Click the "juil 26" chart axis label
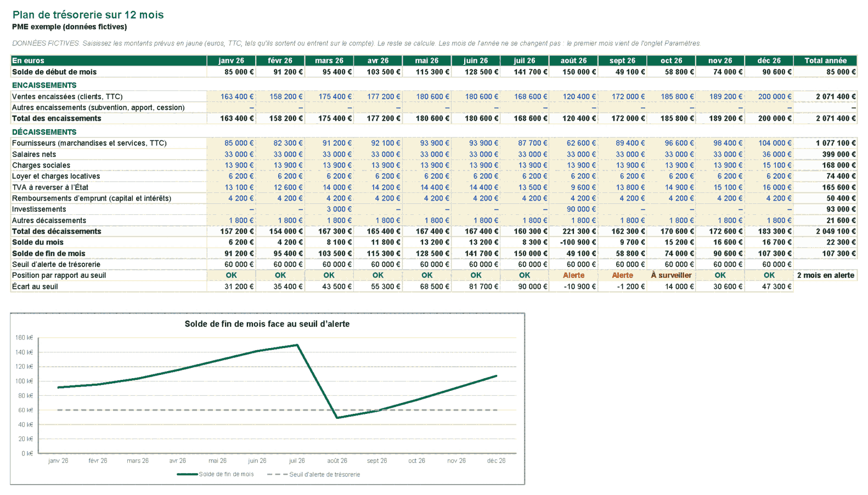 point(297,460)
